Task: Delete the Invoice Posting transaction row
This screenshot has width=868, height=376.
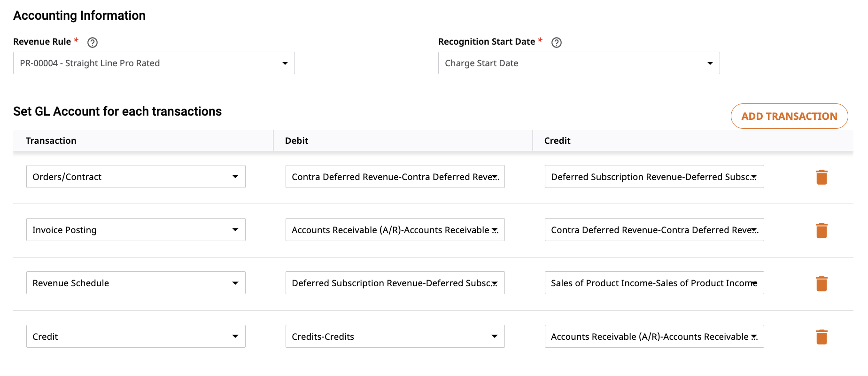Action: click(x=821, y=230)
